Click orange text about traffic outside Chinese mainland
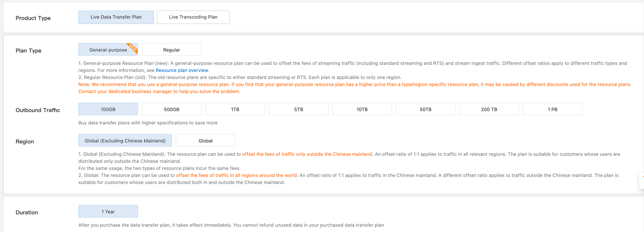The width and height of the screenshot is (644, 232). click(307, 154)
